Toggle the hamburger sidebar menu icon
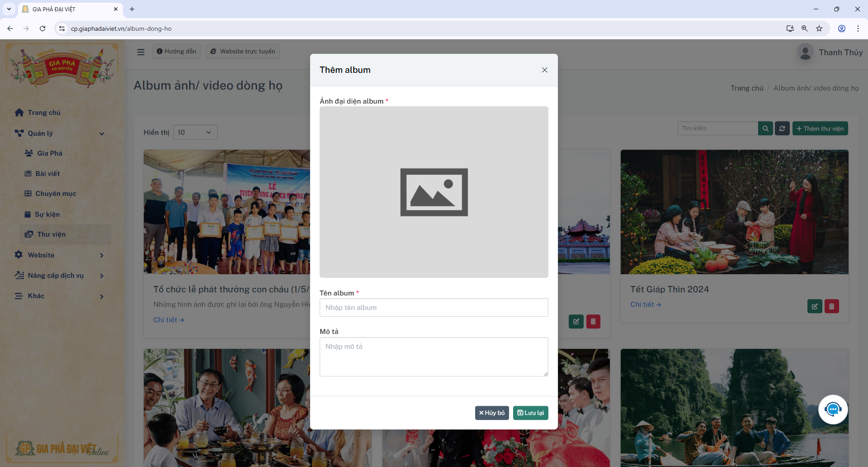The image size is (868, 467). [x=141, y=52]
